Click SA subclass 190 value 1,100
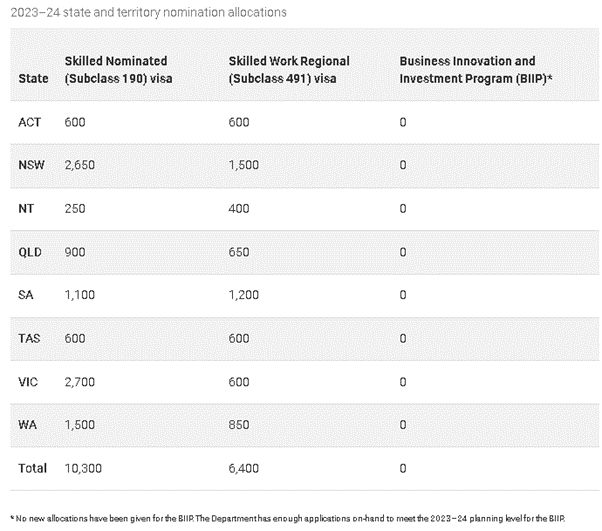Image resolution: width=602 pixels, height=531 pixels. pos(79,295)
